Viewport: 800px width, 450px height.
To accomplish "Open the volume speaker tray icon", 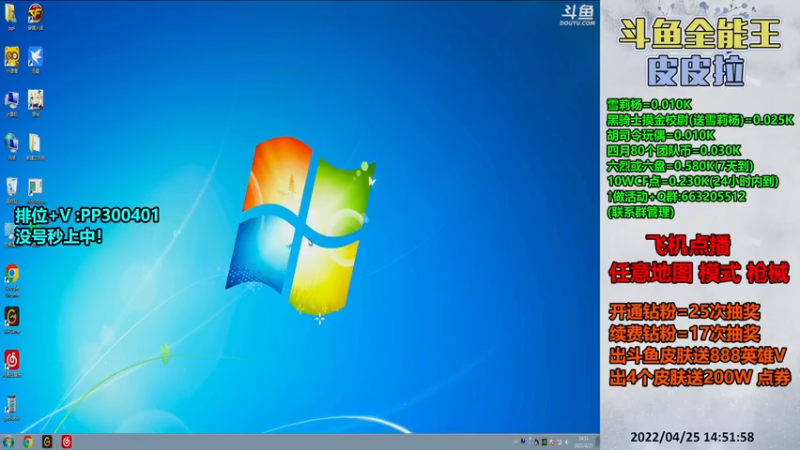I will [x=567, y=442].
